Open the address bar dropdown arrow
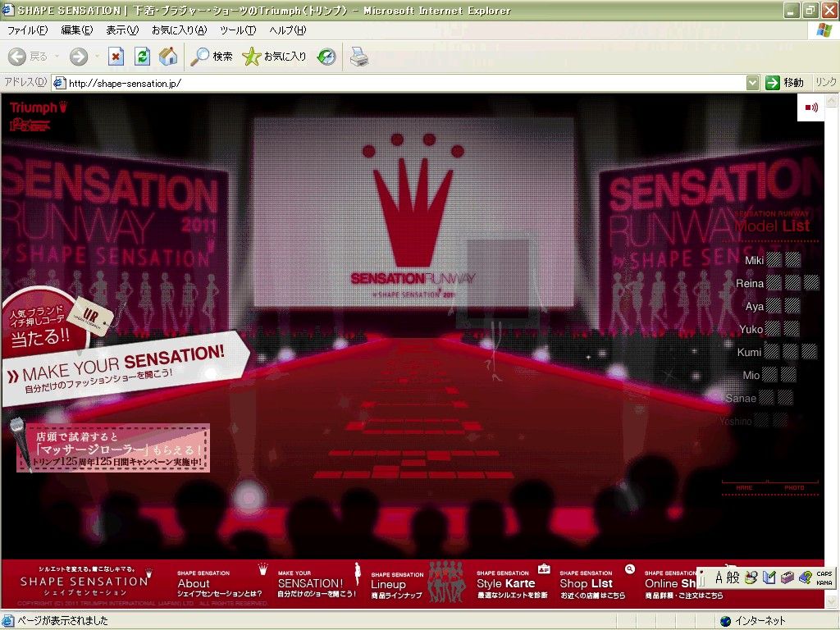The image size is (840, 630). click(753, 83)
